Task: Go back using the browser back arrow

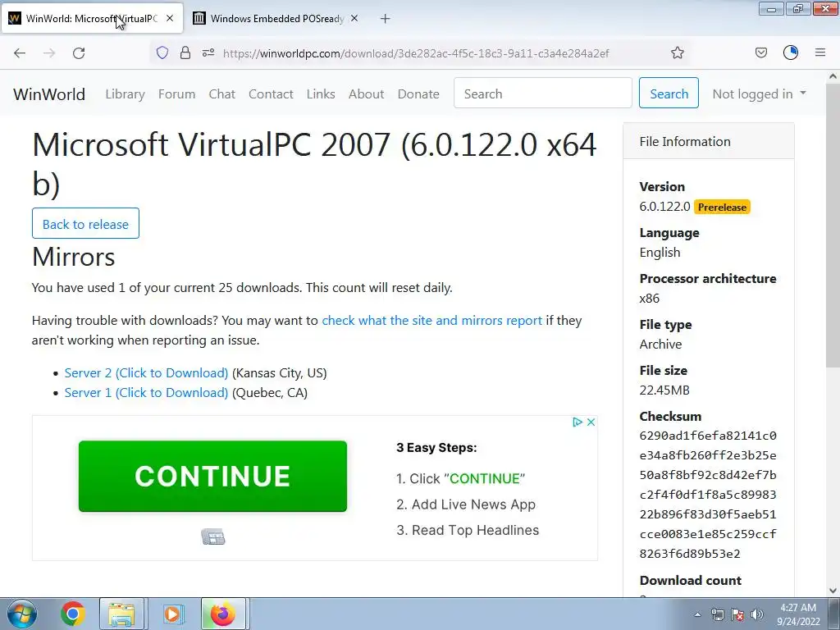Action: tap(20, 52)
